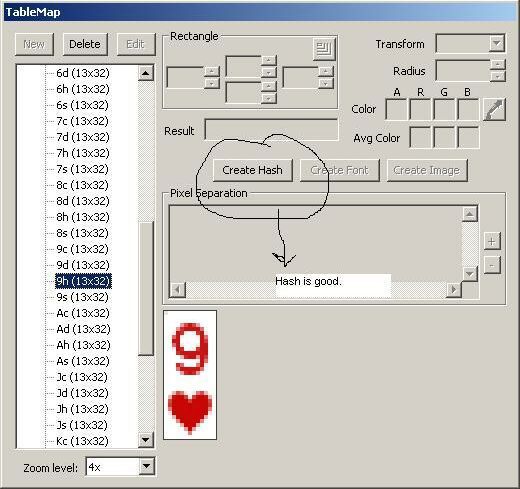This screenshot has width=520, height=489.
Task: Select the Ah (13x32) entry
Action: (x=83, y=345)
